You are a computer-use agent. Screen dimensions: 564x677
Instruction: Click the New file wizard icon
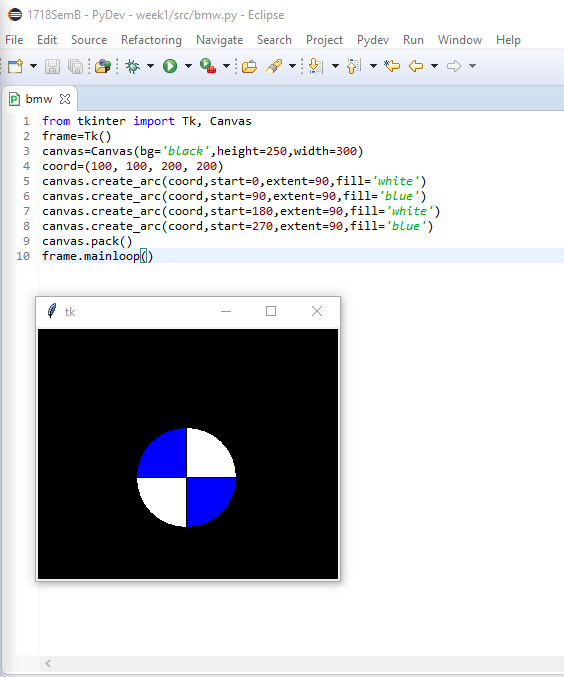click(x=16, y=66)
